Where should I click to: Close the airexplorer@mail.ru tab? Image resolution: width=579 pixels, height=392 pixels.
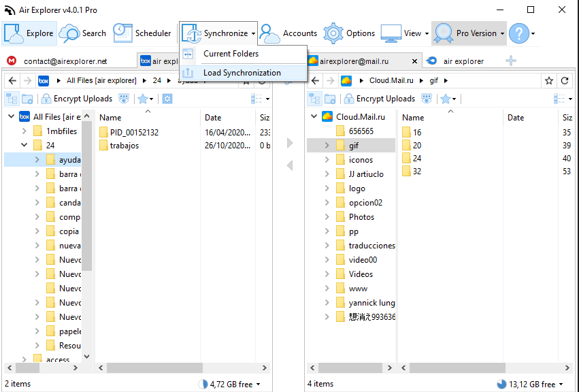(x=414, y=61)
